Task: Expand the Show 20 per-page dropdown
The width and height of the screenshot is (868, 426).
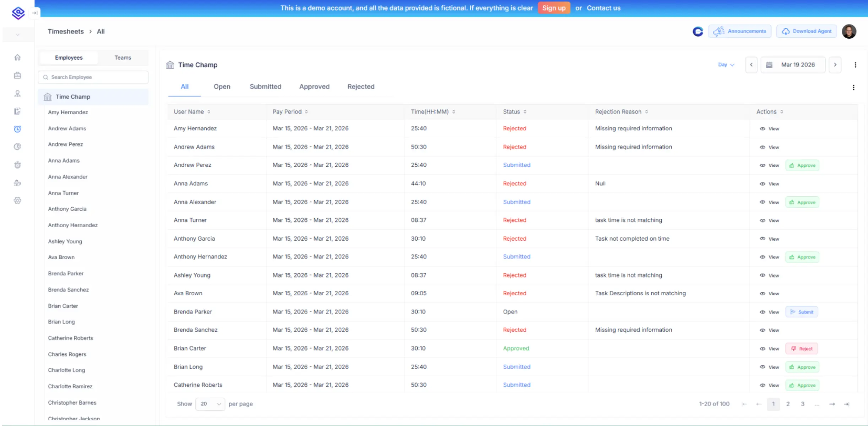Action: (x=210, y=404)
